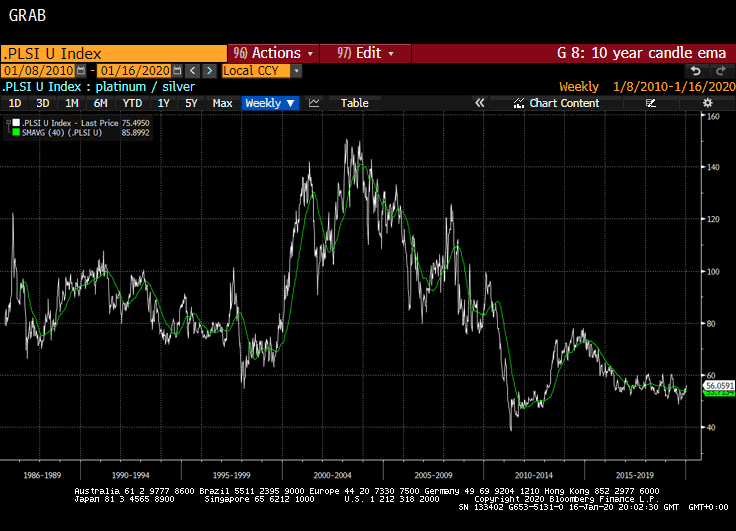Viewport: 736px width, 531px height.
Task: Click Last Price legend entry
Action: coord(70,123)
